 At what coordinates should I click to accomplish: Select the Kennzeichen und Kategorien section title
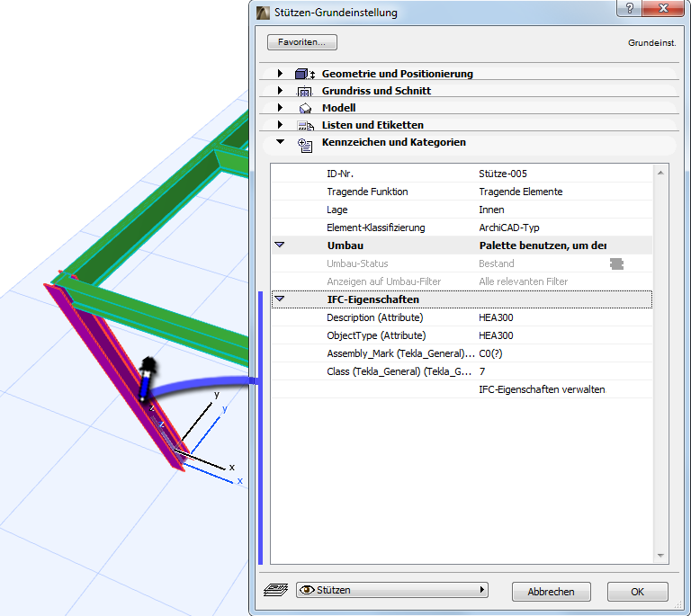pyautogui.click(x=393, y=142)
